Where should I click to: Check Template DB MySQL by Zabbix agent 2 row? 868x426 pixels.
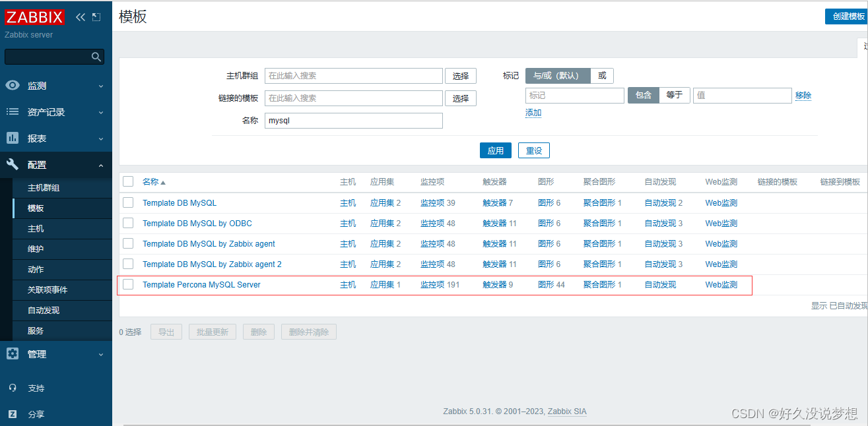[x=128, y=264]
